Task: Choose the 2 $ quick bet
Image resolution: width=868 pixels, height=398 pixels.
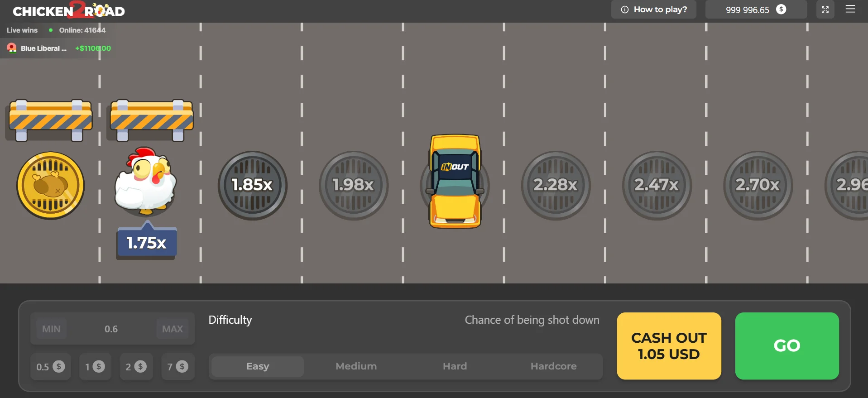Action: pos(136,366)
